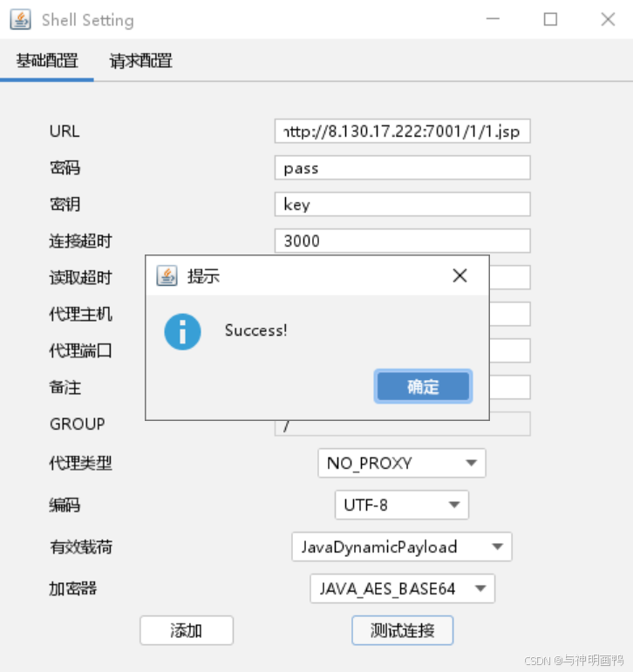
Task: Click the 读取超时 input field
Action: point(510,277)
